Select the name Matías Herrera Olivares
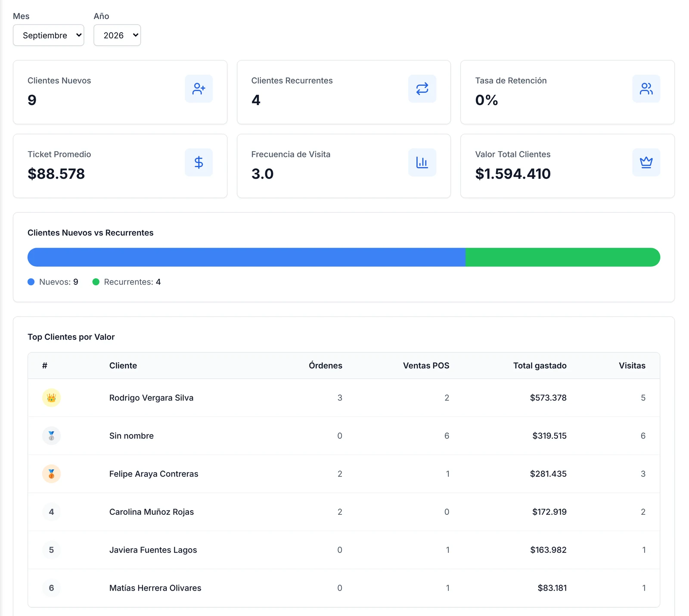689x616 pixels. tap(155, 588)
